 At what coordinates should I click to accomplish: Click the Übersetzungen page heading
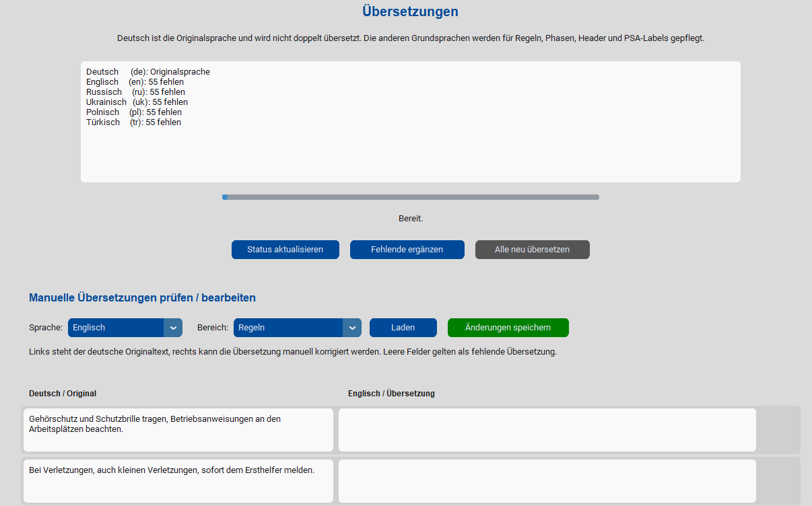[410, 11]
